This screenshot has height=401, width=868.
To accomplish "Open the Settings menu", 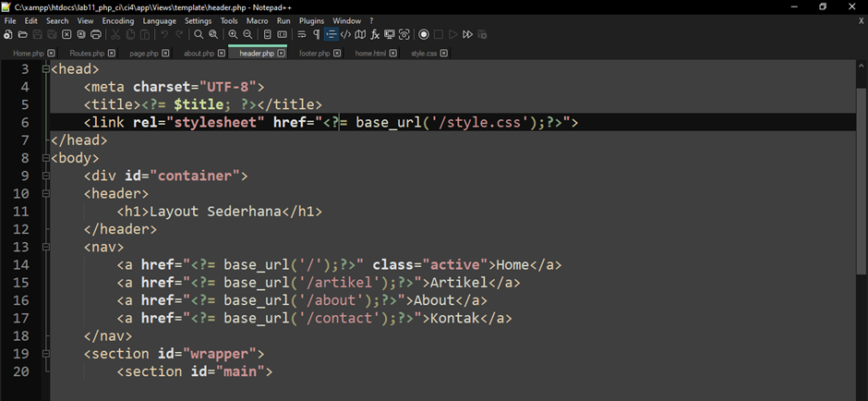I will 199,21.
